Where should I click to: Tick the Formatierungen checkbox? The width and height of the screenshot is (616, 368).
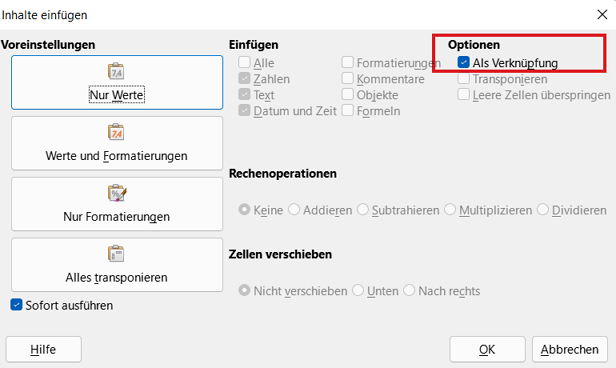pyautogui.click(x=348, y=62)
